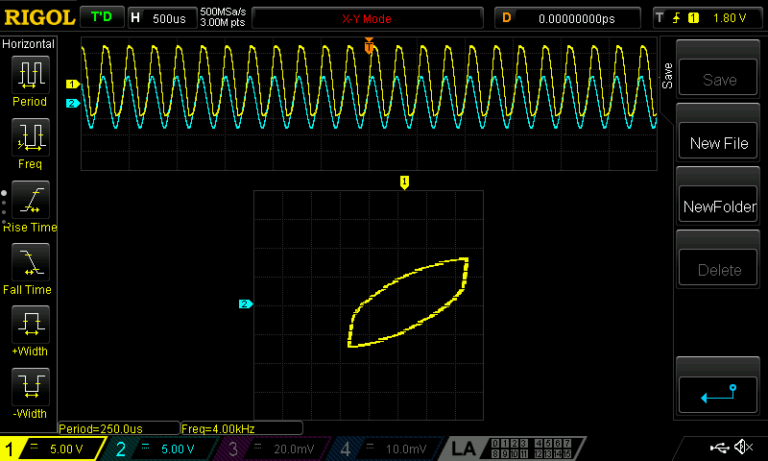Click the 3.00M pts memory depth readout

coord(222,23)
